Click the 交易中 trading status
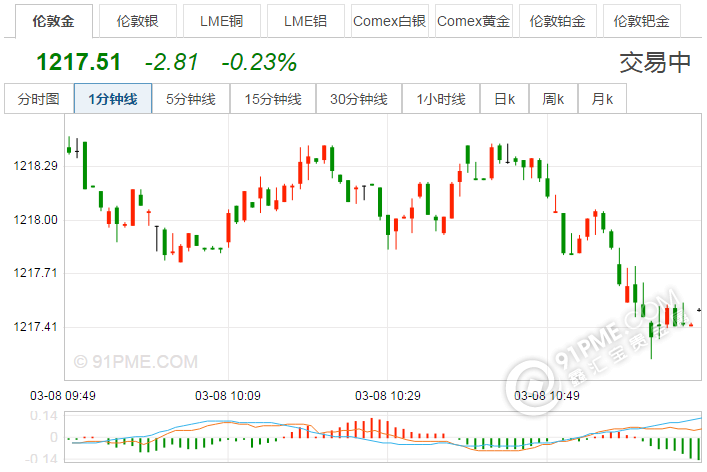 (655, 62)
